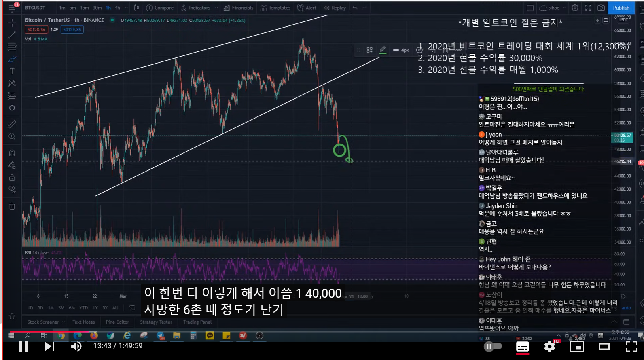Open the Trading Panel tab
Viewport: 644px width, 360px height.
point(197,322)
